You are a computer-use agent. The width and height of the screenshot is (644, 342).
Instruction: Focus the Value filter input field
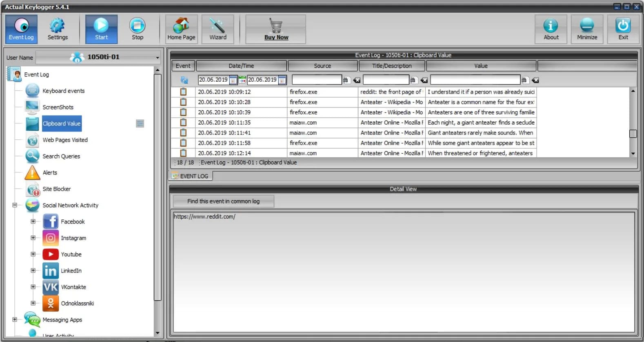click(x=475, y=80)
